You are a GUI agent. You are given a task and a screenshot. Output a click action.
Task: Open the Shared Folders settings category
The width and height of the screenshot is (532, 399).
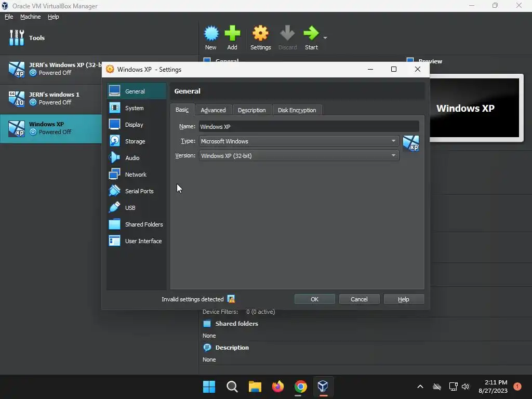(x=137, y=224)
